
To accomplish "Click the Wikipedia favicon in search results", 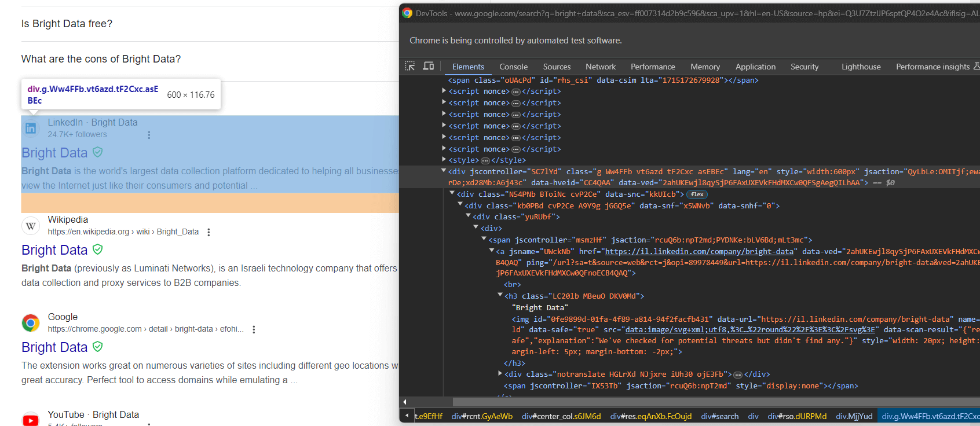I will pos(31,226).
